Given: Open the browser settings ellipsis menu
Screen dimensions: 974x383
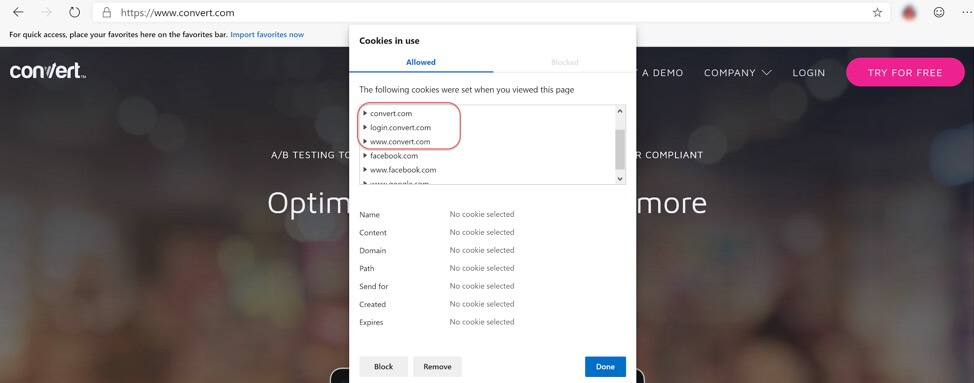Looking at the screenshot, I should pyautogui.click(x=966, y=12).
